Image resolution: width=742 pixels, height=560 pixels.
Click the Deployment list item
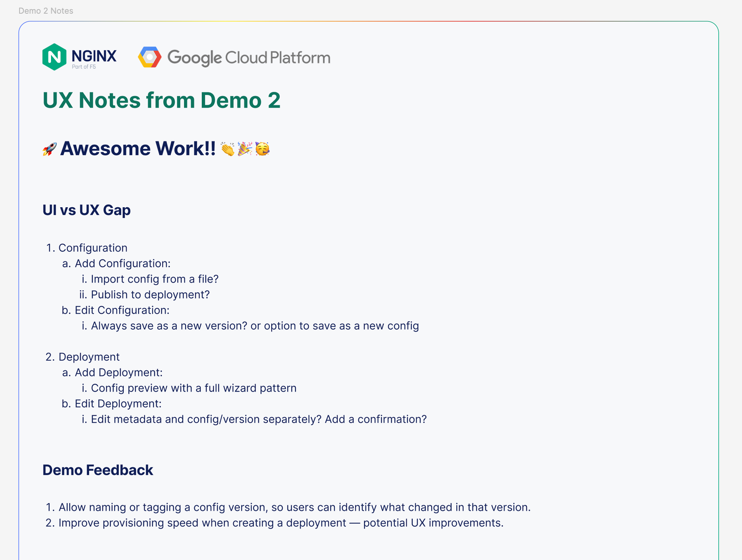[x=89, y=357]
